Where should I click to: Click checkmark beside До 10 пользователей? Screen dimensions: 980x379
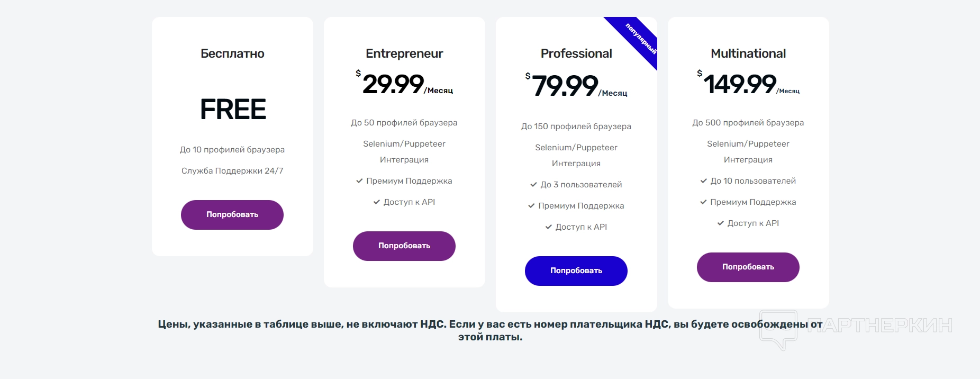click(704, 181)
